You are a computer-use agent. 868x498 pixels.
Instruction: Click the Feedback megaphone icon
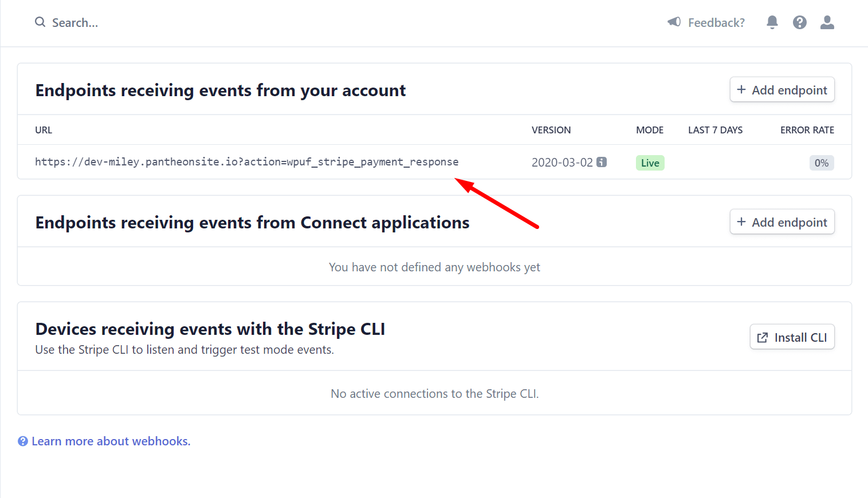(674, 22)
